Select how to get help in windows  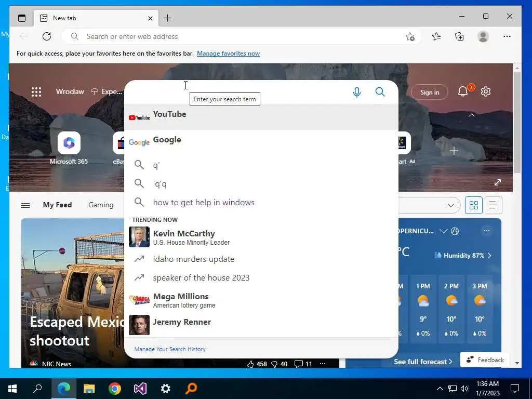(x=261, y=203)
